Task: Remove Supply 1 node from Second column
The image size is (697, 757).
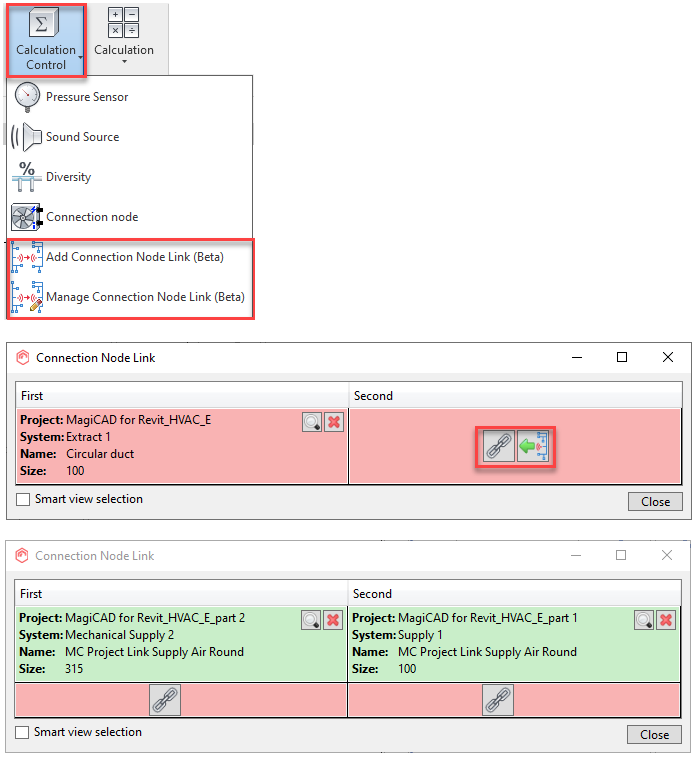Action: (x=666, y=620)
